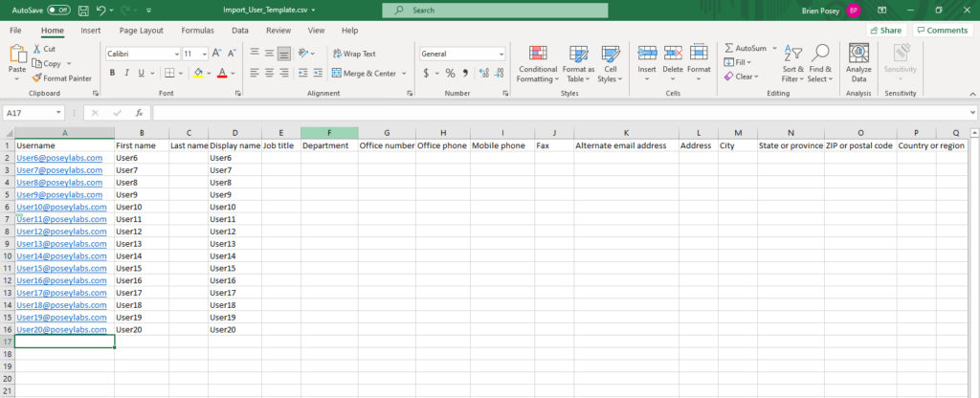Activate Format Painter brush
This screenshot has height=398, width=980.
tap(37, 78)
